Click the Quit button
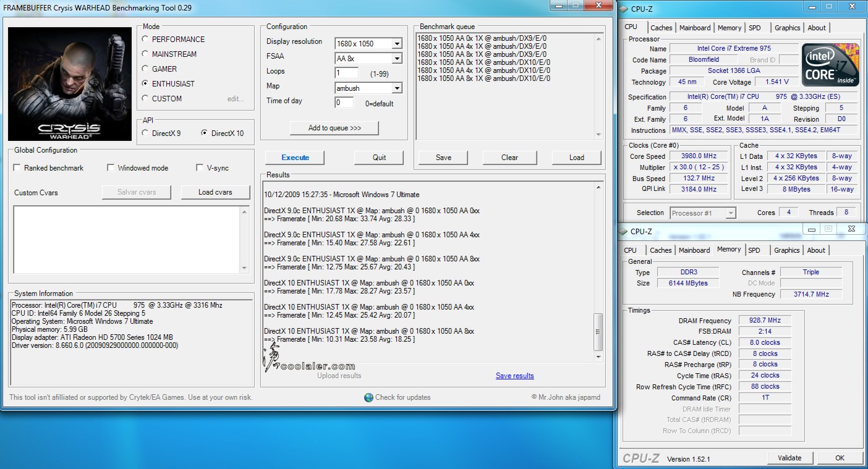Screen dimensions: 868x469 click(379, 158)
